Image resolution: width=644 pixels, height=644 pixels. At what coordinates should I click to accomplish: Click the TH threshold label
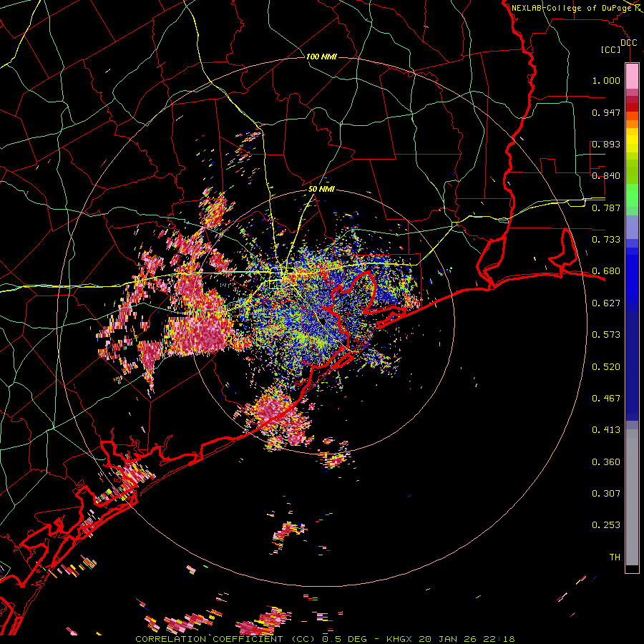tap(615, 557)
